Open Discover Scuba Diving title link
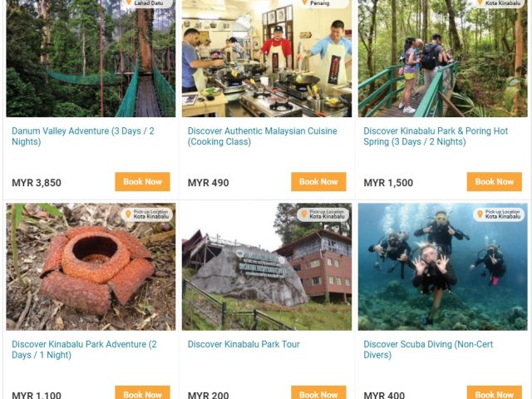Screen dimensions: 532x399 (x=428, y=349)
